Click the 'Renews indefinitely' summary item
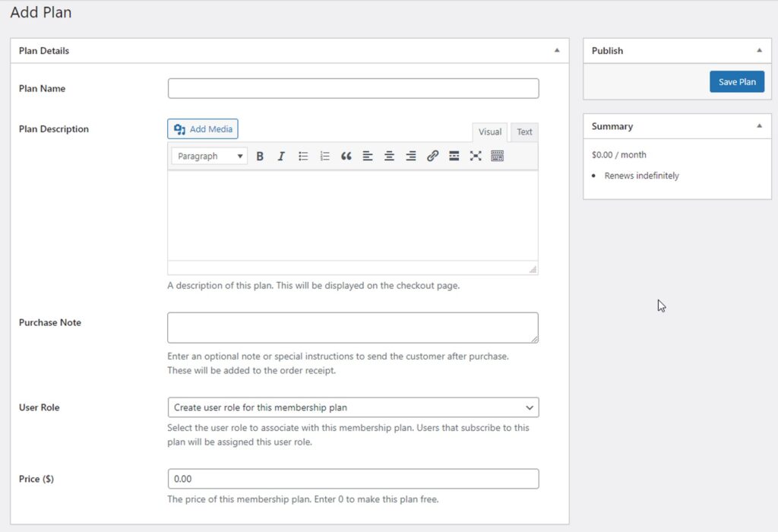The image size is (778, 532). [641, 176]
